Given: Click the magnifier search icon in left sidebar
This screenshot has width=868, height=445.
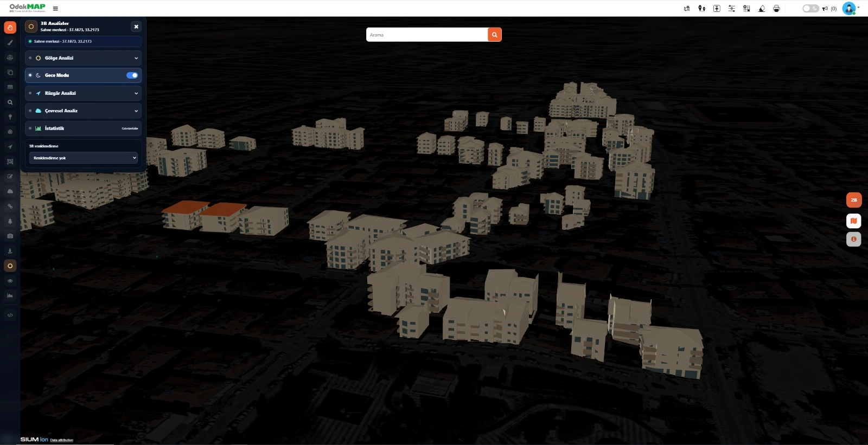Looking at the screenshot, I should [x=10, y=102].
